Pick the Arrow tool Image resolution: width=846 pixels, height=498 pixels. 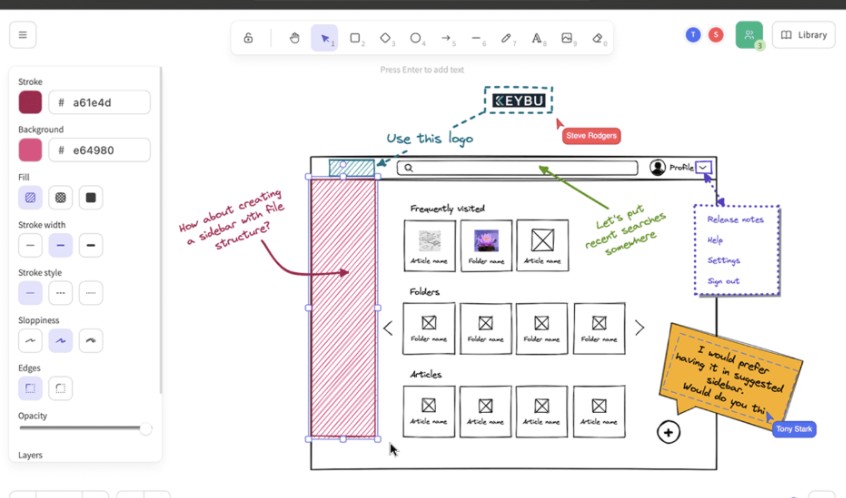pos(446,38)
